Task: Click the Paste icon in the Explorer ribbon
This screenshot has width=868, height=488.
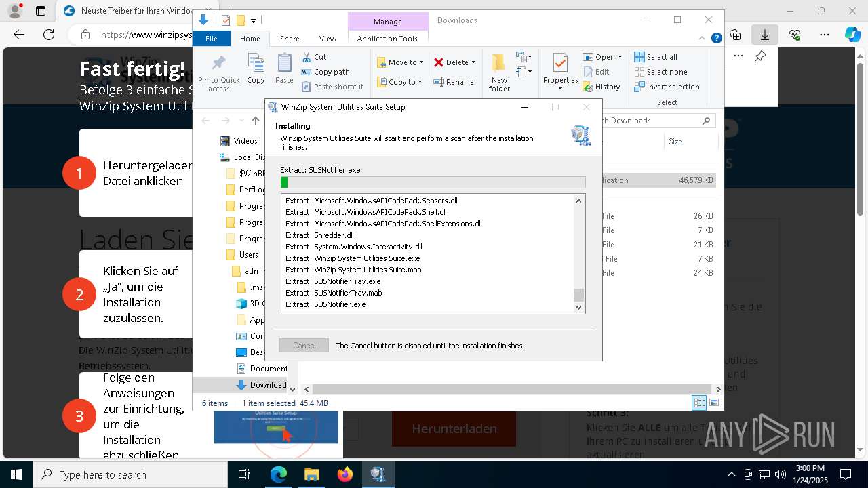Action: (x=284, y=68)
